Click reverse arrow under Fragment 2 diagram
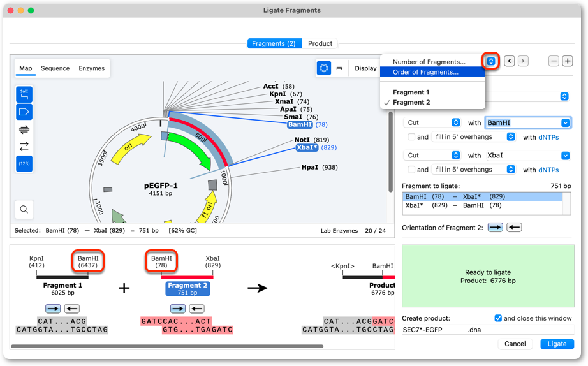 196,309
